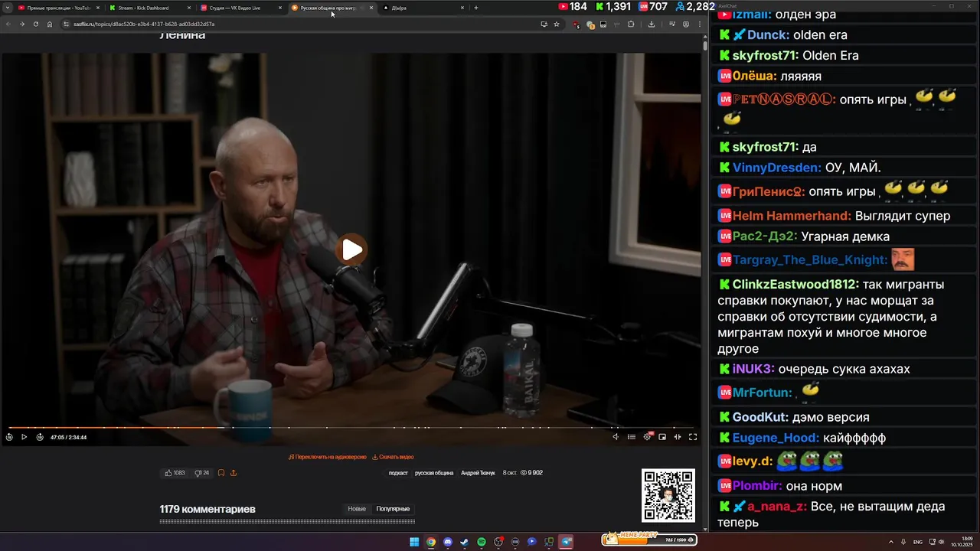Reload the current page
This screenshot has height=551, width=980.
(x=35, y=24)
